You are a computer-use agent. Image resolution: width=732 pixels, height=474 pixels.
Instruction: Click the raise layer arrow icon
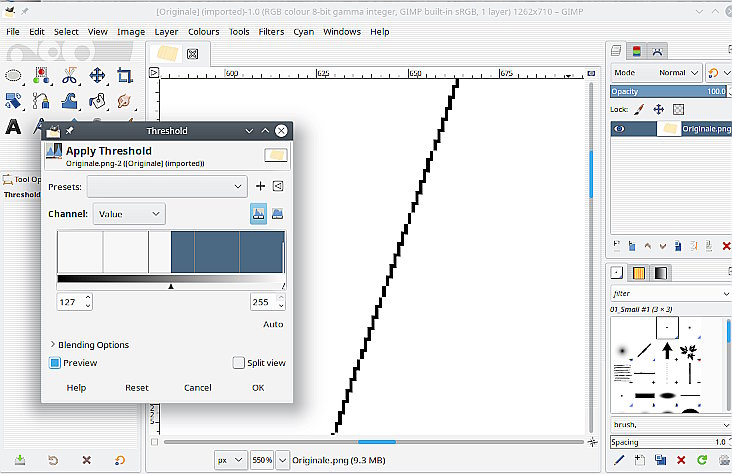point(648,246)
